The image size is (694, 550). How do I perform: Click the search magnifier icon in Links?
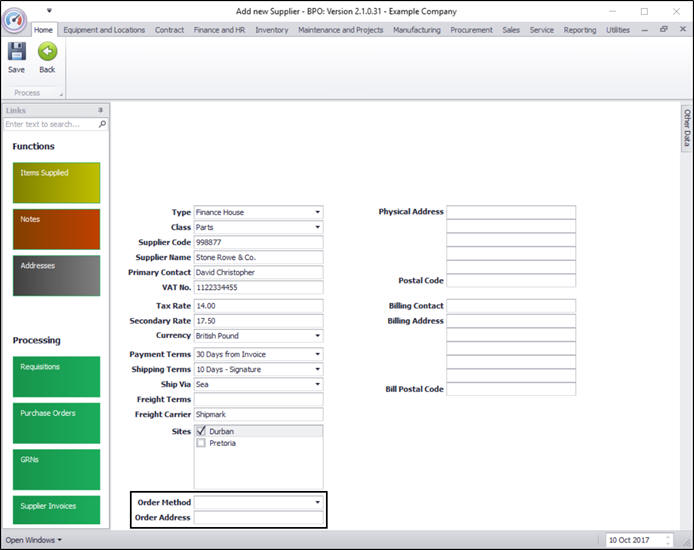point(102,125)
